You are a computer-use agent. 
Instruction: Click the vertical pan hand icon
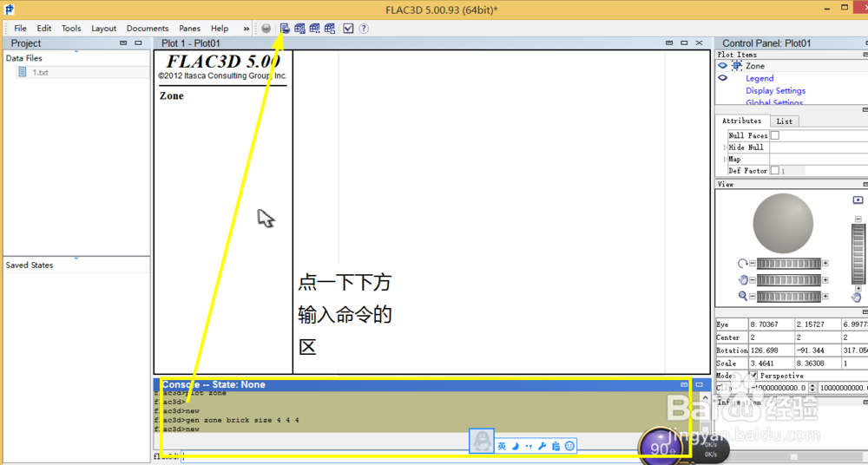click(857, 298)
